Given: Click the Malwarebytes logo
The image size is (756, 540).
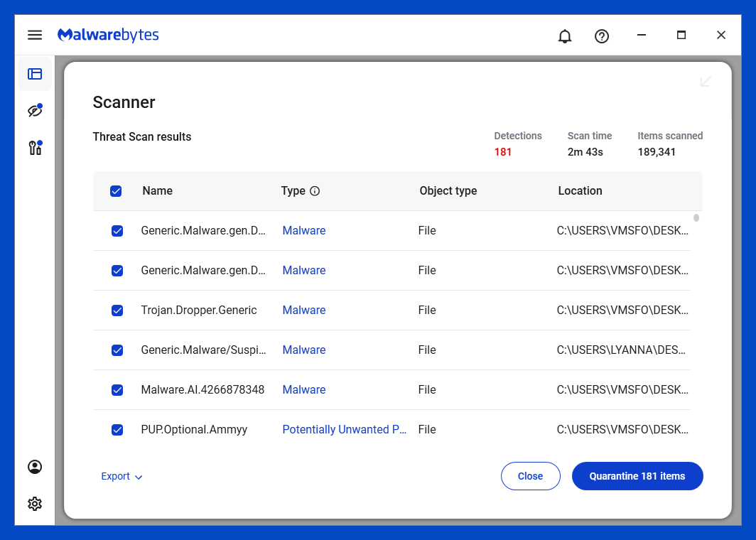Looking at the screenshot, I should pyautogui.click(x=108, y=35).
